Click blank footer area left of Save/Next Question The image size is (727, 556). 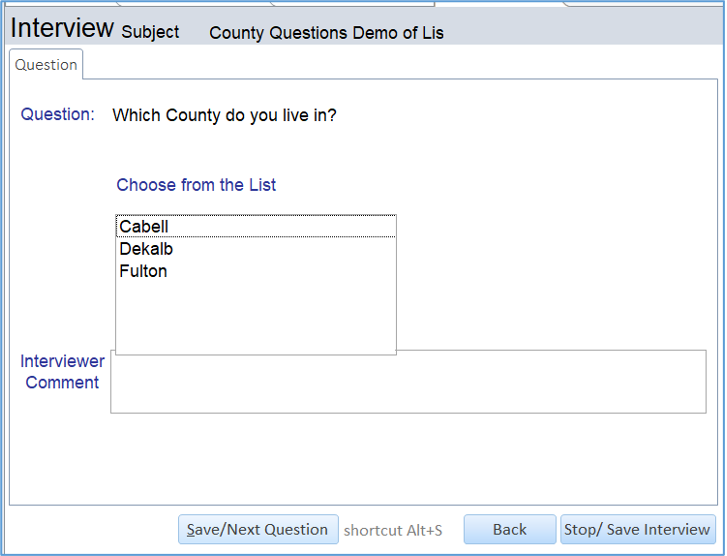[90, 530]
